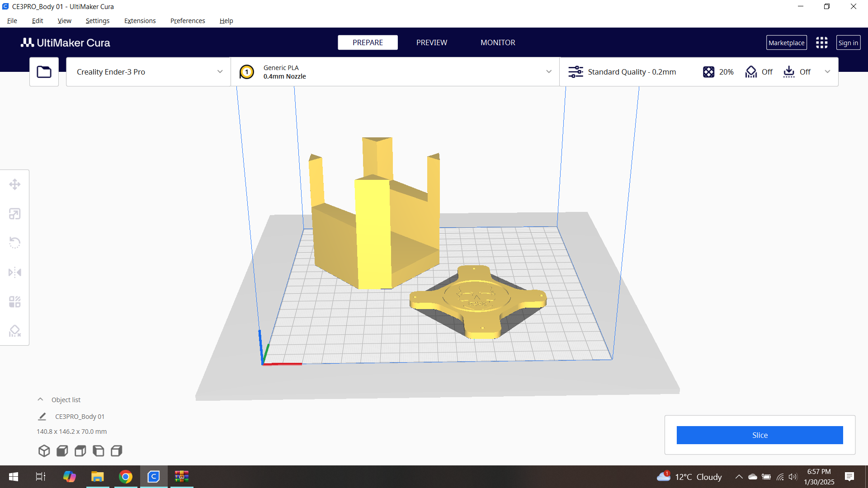This screenshot has height=488, width=868.
Task: Open the File menu
Action: [12, 21]
